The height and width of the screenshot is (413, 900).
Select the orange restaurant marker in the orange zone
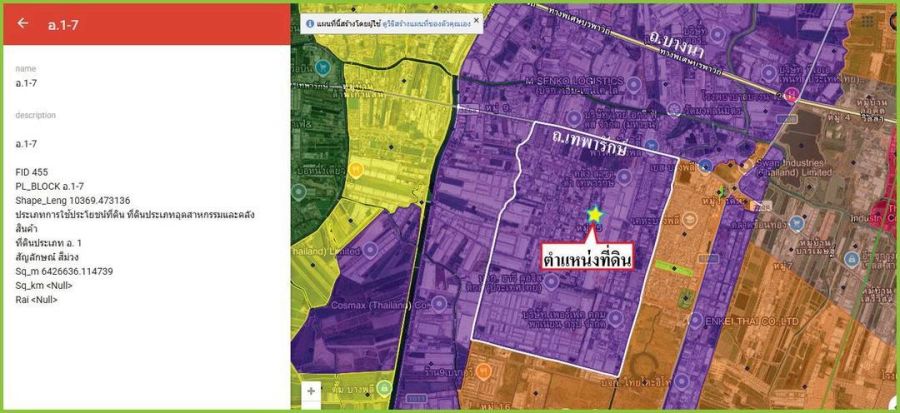coord(483,372)
